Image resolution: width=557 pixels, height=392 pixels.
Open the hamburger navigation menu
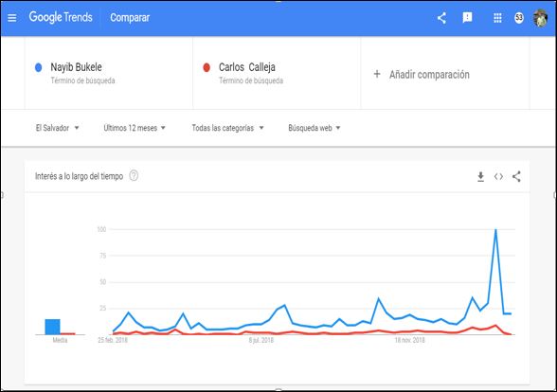tap(11, 18)
